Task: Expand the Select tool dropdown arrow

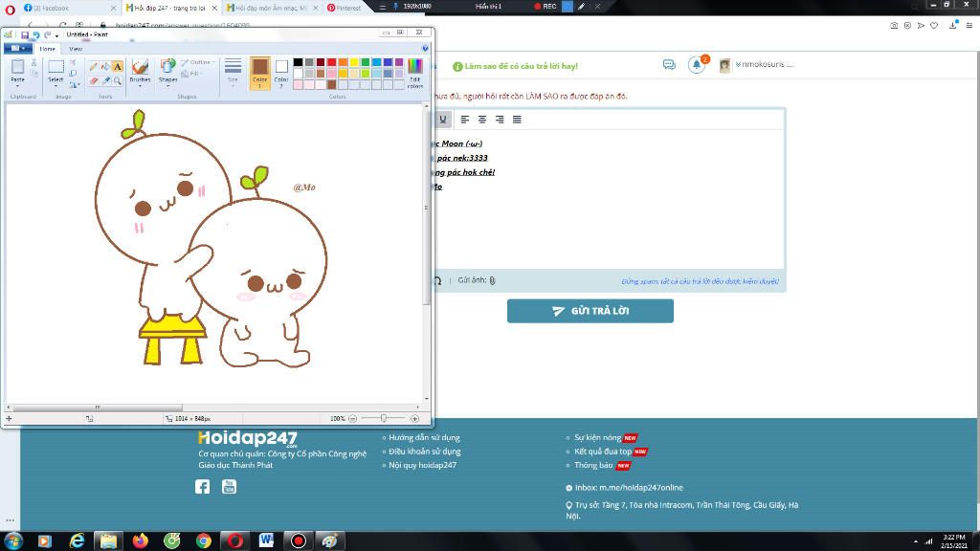Action: [56, 83]
